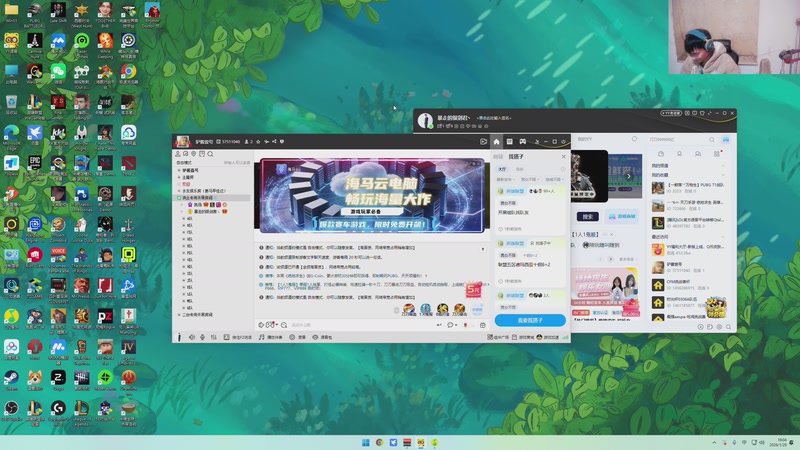The width and height of the screenshot is (800, 450).
Task: Click the dark 搜索 button in main YY window
Action: [588, 217]
